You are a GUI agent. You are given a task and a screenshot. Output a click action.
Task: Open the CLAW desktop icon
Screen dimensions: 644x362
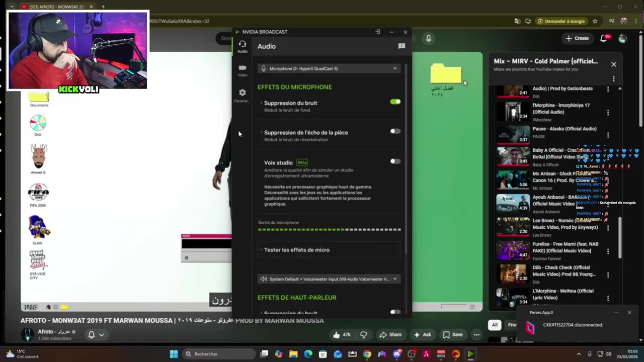(x=38, y=230)
